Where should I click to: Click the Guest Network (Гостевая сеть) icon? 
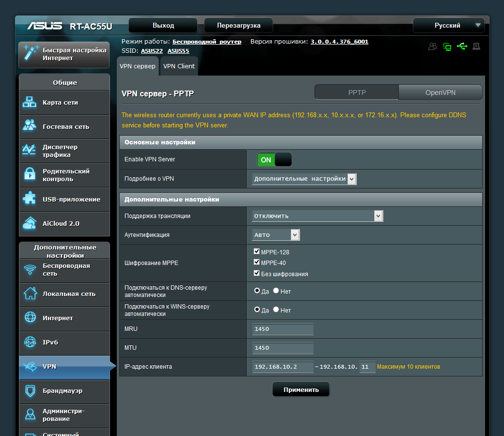tap(30, 126)
